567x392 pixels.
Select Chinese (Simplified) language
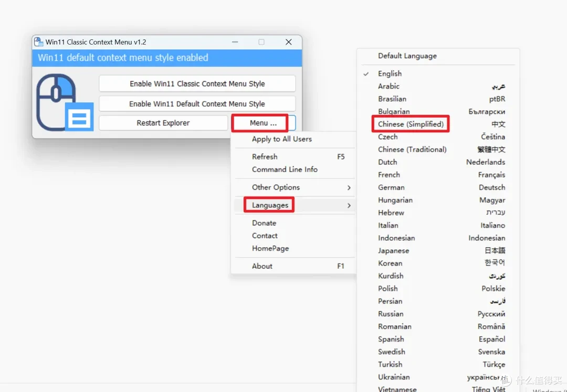[438, 124]
